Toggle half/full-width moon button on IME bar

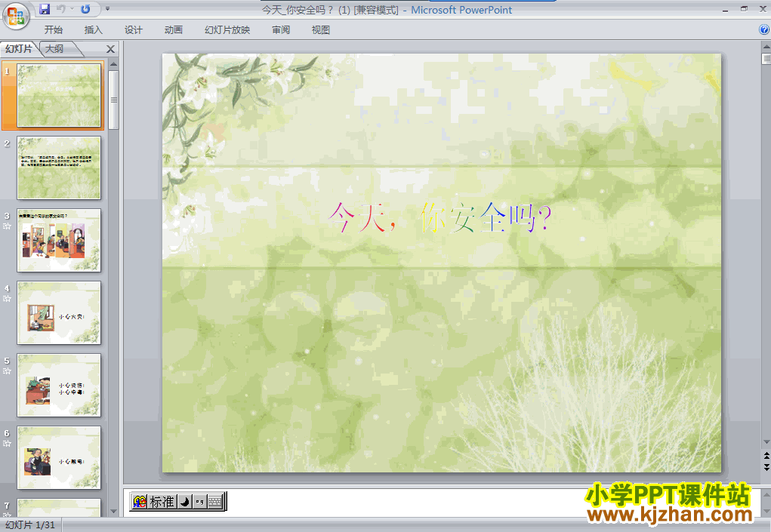coord(185,502)
